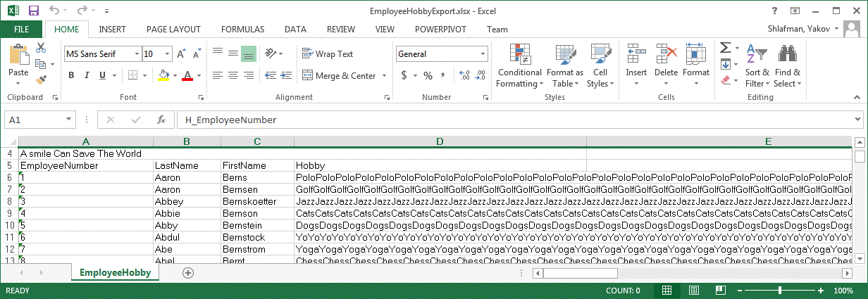Toggle Wrap Text on the cell
The image size is (868, 299).
pyautogui.click(x=328, y=53)
